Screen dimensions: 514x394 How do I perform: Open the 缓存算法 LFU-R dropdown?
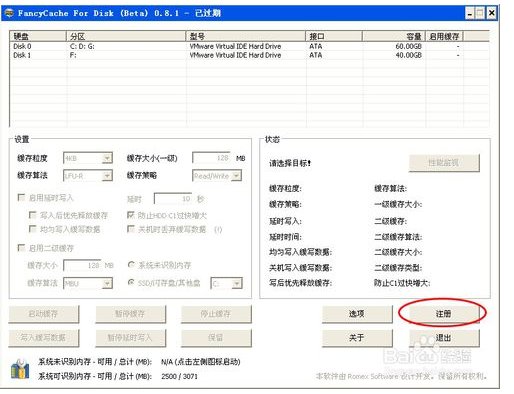(88, 175)
